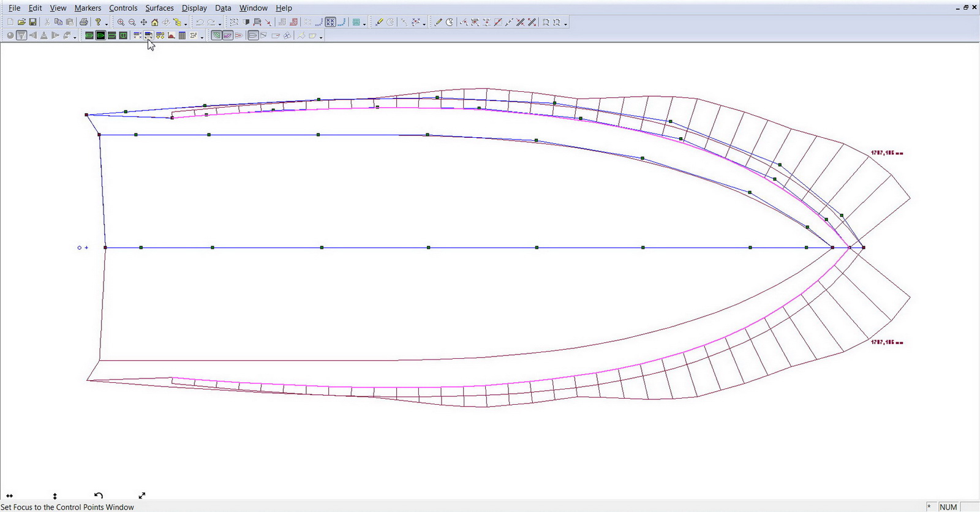Toggle the fourth green hull section button
The image size is (980, 512).
point(123,36)
